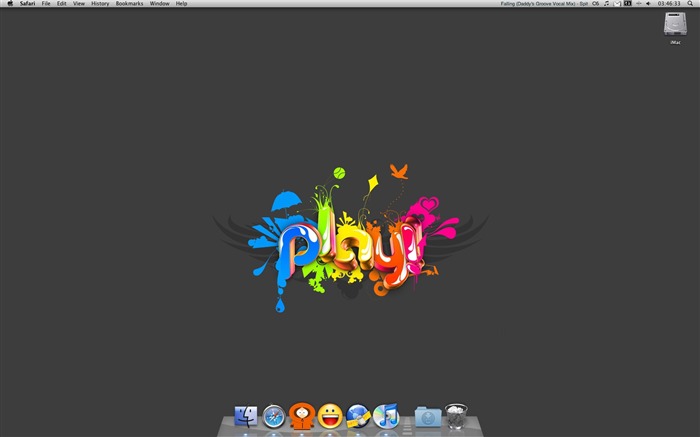Open the volume speaker menu bar icon

click(648, 3)
